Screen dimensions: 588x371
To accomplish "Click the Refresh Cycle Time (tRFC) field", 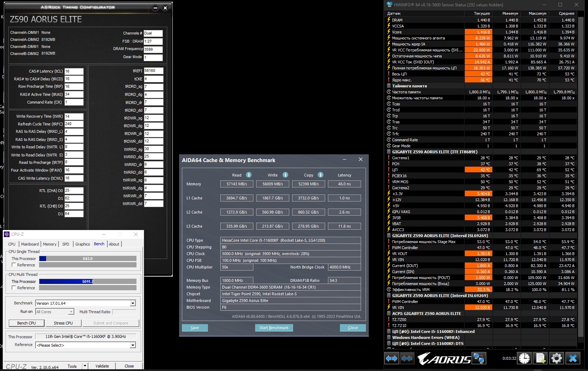I will 74,124.
